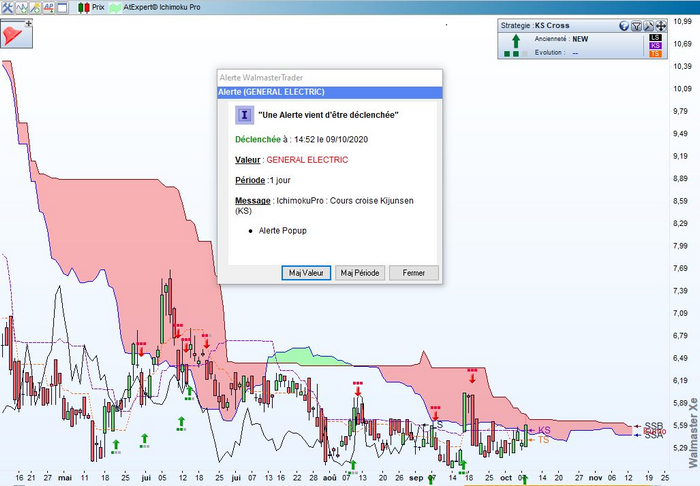Viewport: 700px width, 486px height.
Task: Click the 'mai' date axis label
Action: (65, 478)
